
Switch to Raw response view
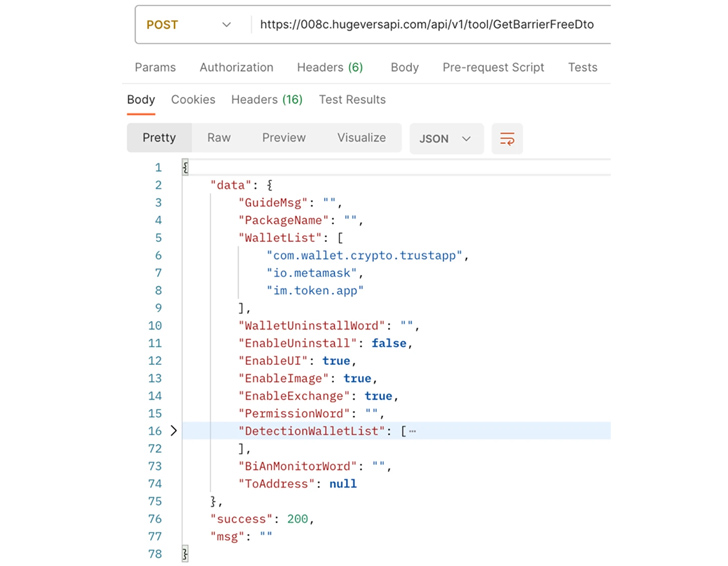pos(219,138)
